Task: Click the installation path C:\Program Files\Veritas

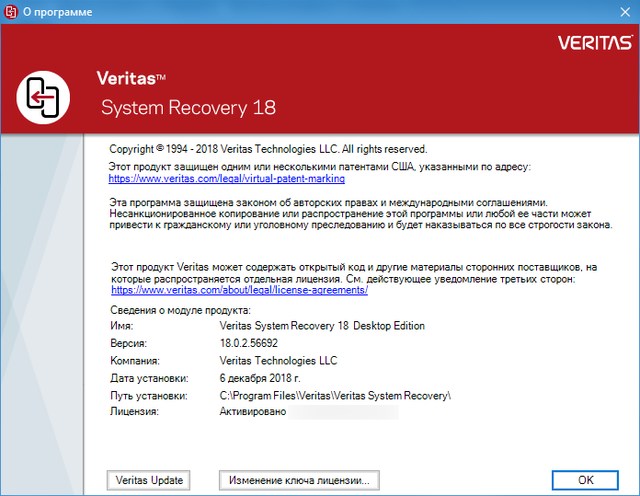Action: [335, 395]
